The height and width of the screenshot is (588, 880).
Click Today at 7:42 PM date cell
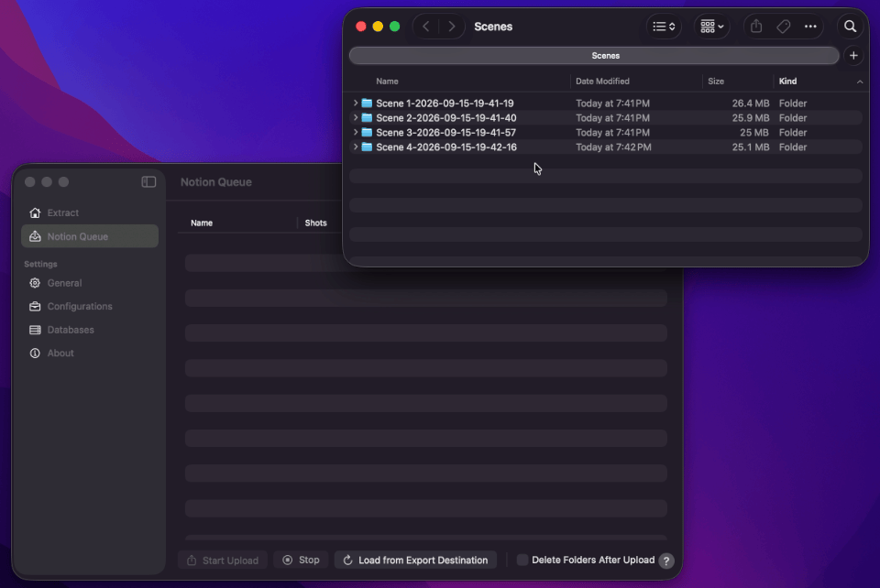[x=613, y=147]
